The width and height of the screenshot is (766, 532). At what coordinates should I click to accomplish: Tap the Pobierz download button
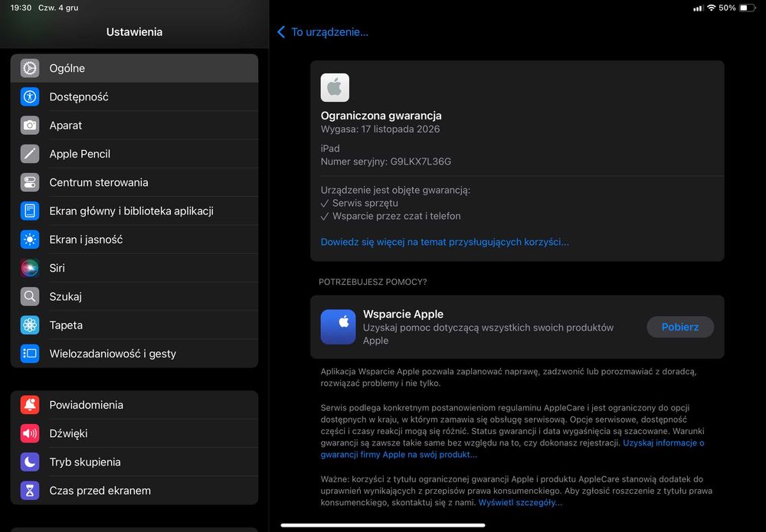(x=680, y=327)
